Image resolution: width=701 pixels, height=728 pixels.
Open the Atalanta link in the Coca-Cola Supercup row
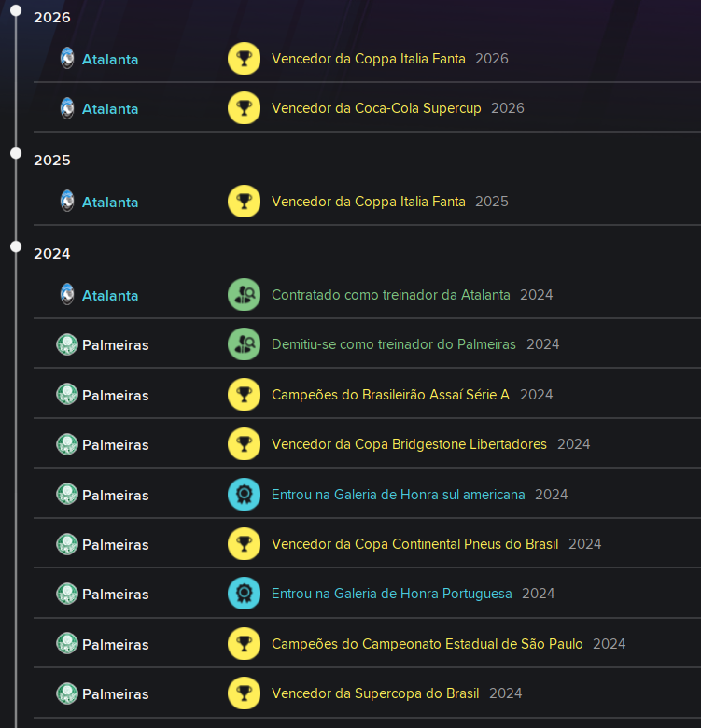click(x=110, y=109)
